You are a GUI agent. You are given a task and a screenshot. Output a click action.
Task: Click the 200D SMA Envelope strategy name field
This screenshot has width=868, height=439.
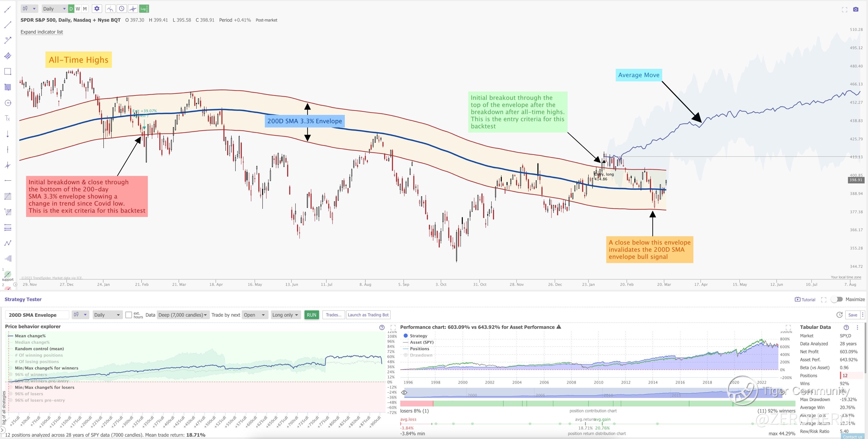click(x=37, y=315)
